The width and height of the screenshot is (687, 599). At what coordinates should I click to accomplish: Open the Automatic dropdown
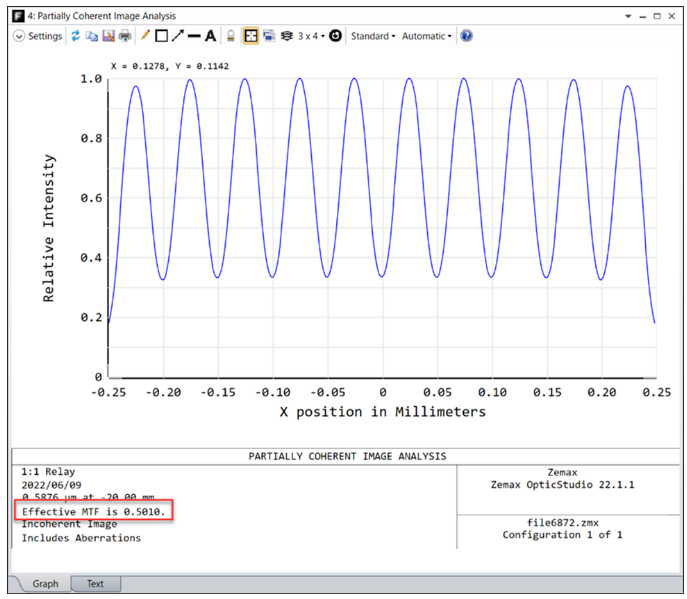tap(426, 36)
